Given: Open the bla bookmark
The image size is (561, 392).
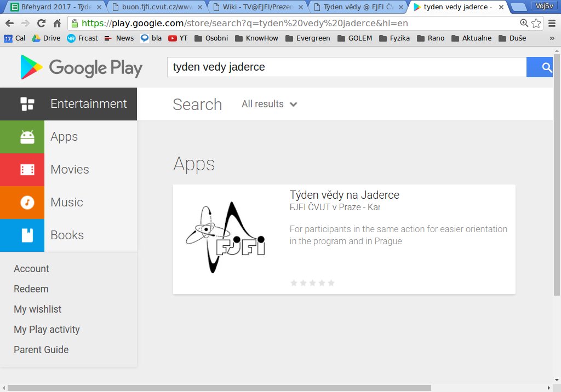Looking at the screenshot, I should (x=151, y=38).
